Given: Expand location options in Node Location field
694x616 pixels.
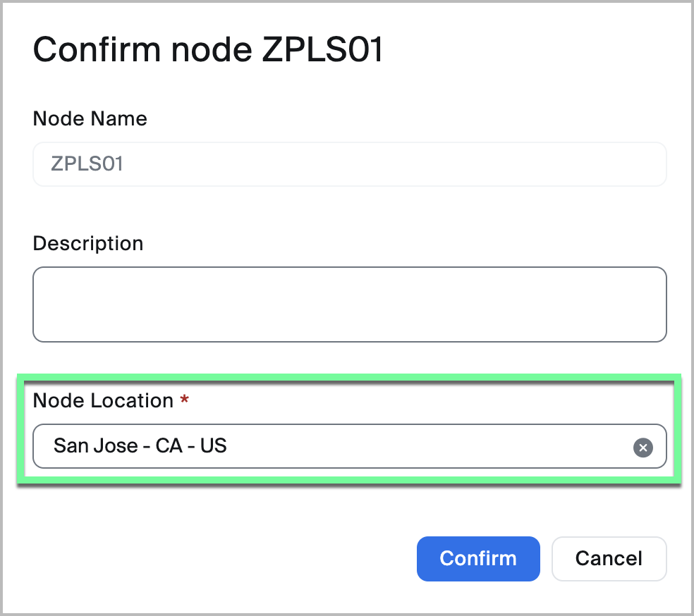Looking at the screenshot, I should pos(423,446).
